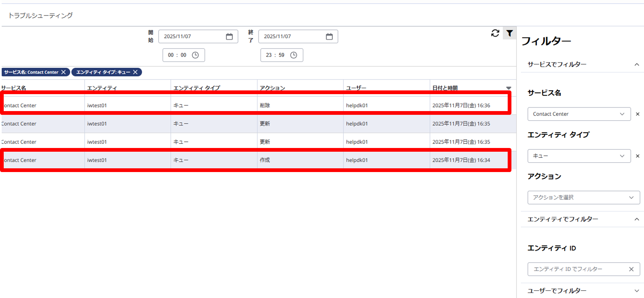Click the start time clock icon
Viewport: 644px width, 298px height.
195,55
